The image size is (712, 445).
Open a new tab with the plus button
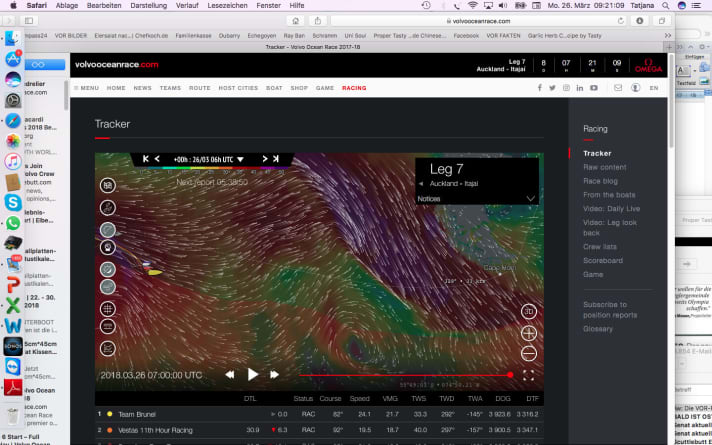point(669,47)
